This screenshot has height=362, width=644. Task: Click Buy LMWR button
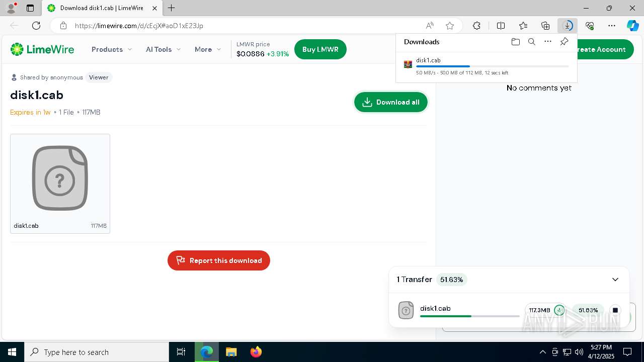(x=320, y=49)
